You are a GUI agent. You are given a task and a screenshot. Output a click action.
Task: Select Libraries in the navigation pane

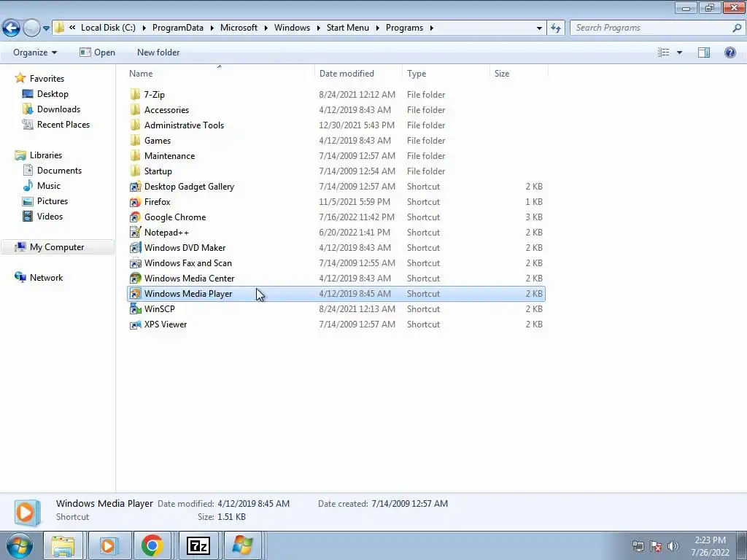[46, 155]
